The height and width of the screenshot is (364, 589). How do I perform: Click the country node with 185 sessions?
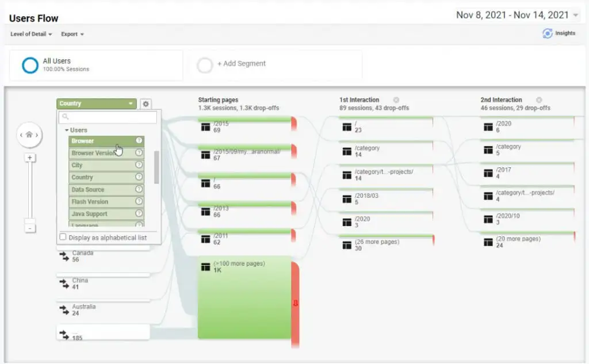click(x=104, y=333)
